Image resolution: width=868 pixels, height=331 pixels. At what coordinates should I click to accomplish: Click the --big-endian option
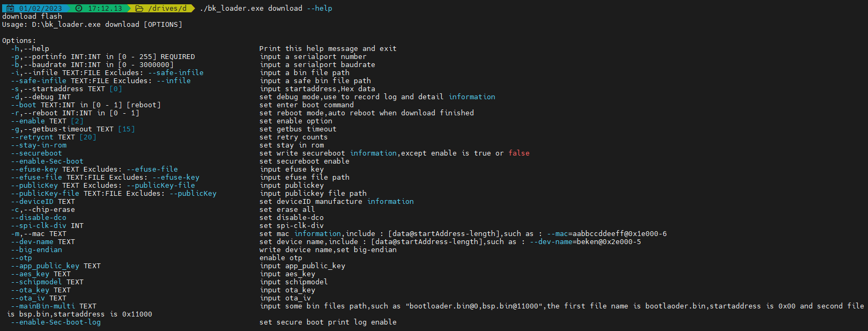point(36,249)
